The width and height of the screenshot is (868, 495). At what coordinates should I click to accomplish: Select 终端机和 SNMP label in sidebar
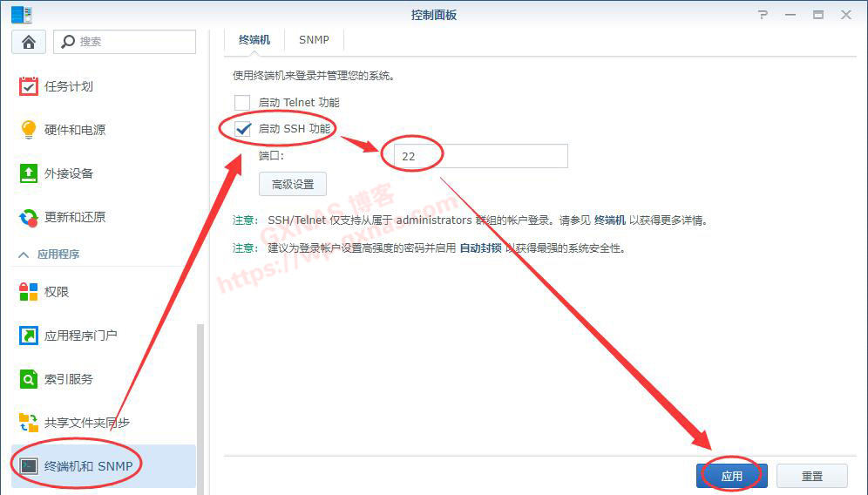click(x=89, y=466)
